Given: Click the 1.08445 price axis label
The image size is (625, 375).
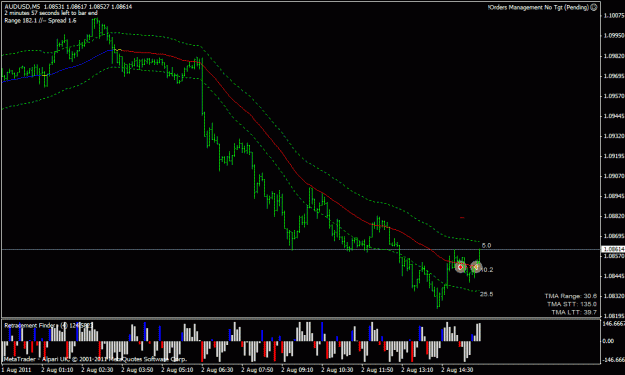Looking at the screenshot, I should [614, 276].
